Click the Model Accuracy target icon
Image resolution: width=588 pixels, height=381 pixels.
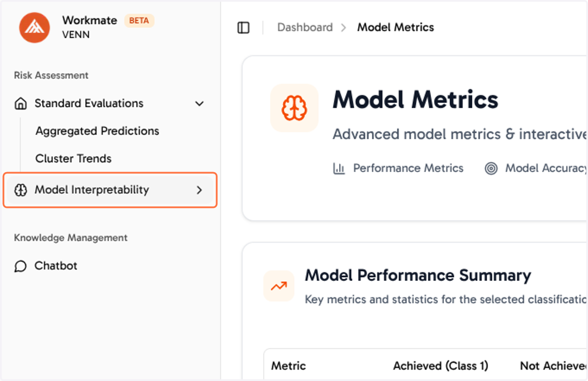[491, 169]
